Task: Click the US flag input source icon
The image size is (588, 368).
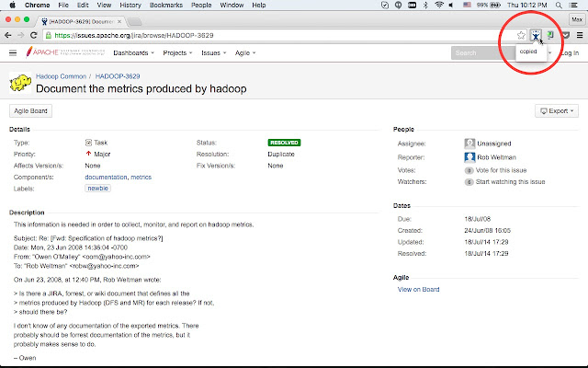Action: coord(468,5)
